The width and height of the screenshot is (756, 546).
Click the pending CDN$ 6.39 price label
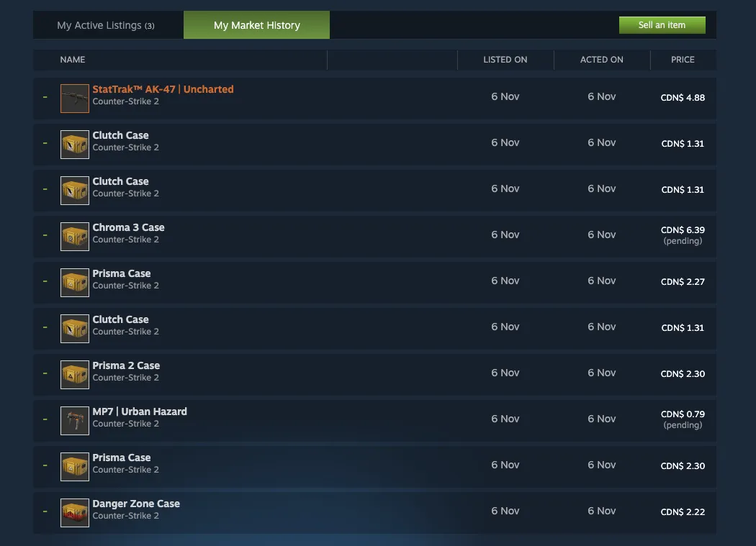[x=682, y=235]
